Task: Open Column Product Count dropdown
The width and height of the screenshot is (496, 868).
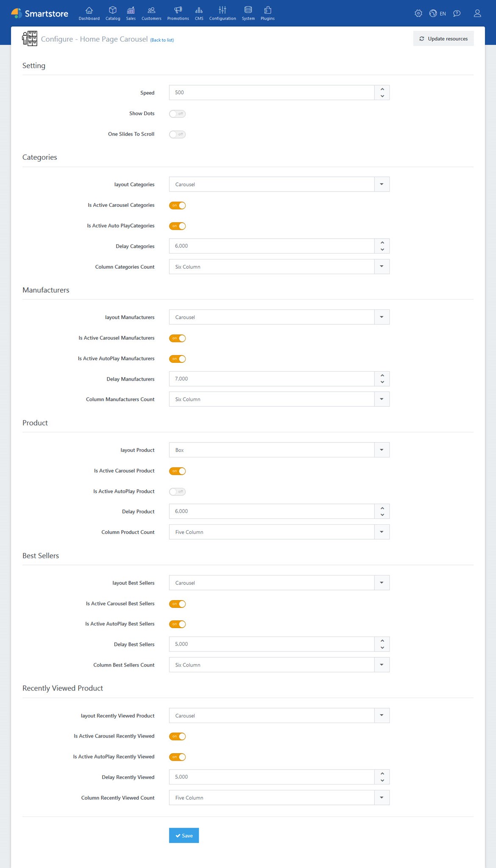Action: (x=382, y=532)
